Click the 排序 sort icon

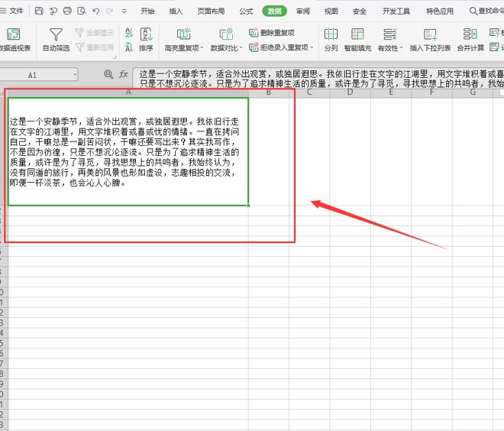click(146, 34)
